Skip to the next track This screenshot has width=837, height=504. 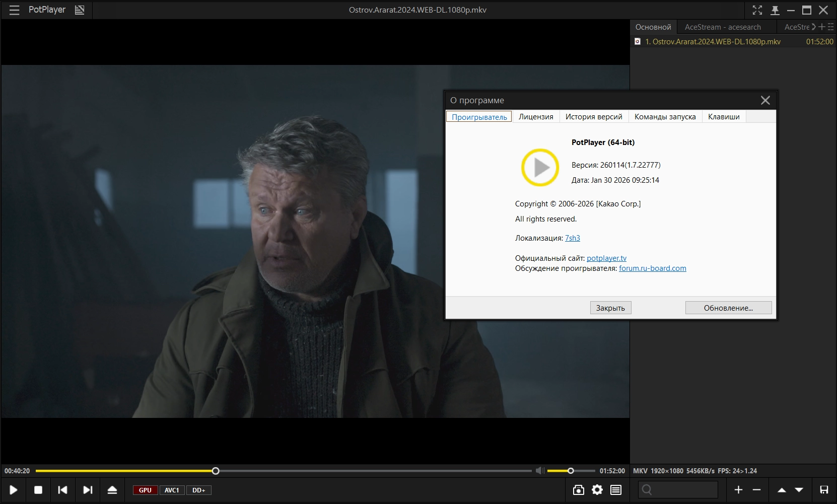(88, 490)
